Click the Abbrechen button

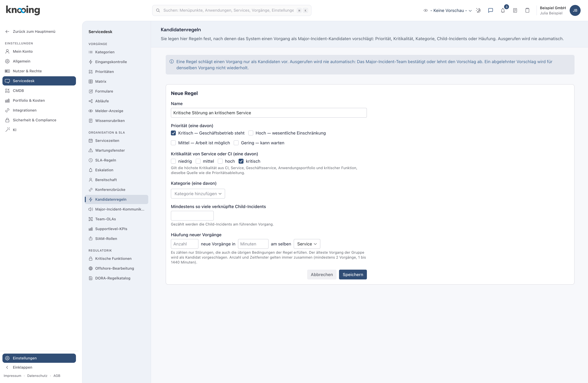(x=322, y=274)
